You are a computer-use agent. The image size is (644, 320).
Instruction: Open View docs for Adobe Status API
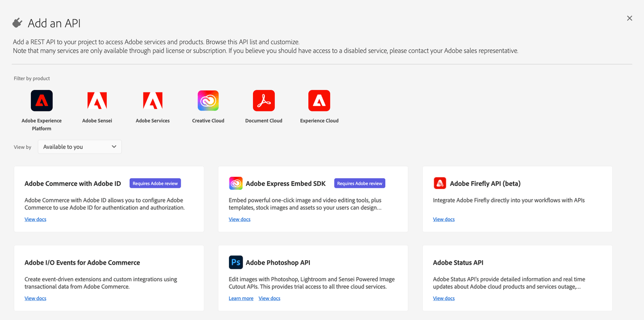point(444,298)
